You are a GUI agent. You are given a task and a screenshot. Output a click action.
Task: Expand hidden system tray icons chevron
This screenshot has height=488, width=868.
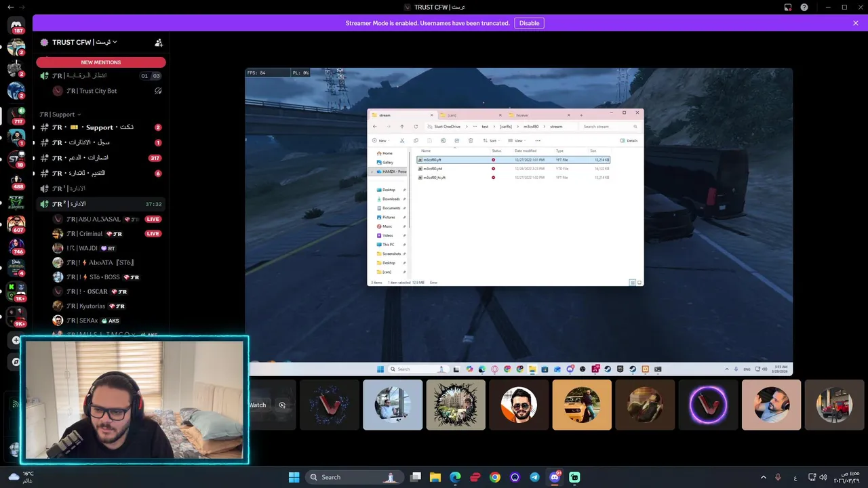click(763, 477)
